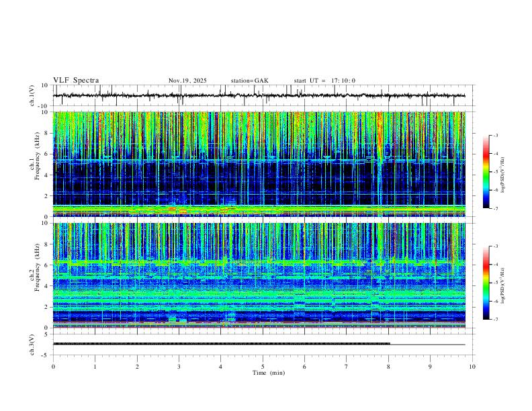Viewport: 532px width, 411px height.
Task: Click time-axis tick label "6"
Action: (304, 367)
